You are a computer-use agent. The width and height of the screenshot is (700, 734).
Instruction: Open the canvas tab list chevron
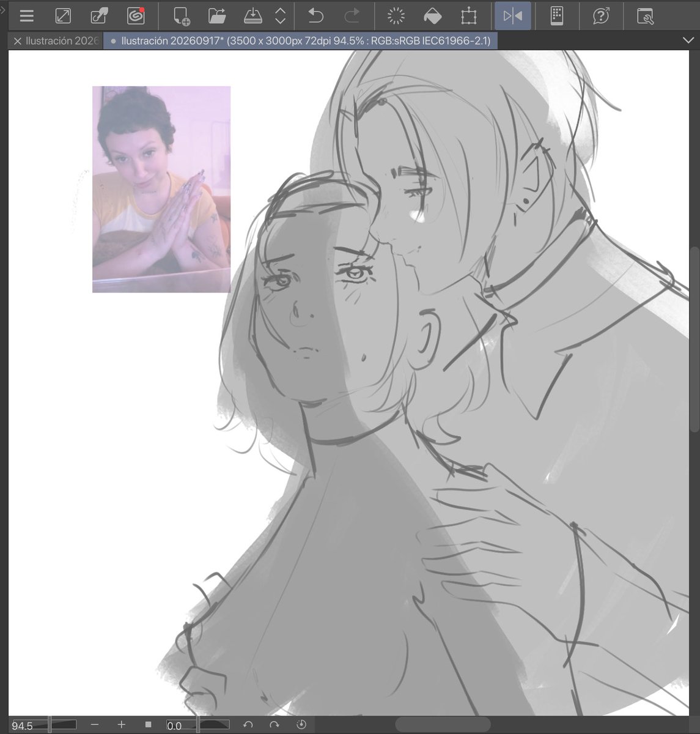click(x=688, y=41)
